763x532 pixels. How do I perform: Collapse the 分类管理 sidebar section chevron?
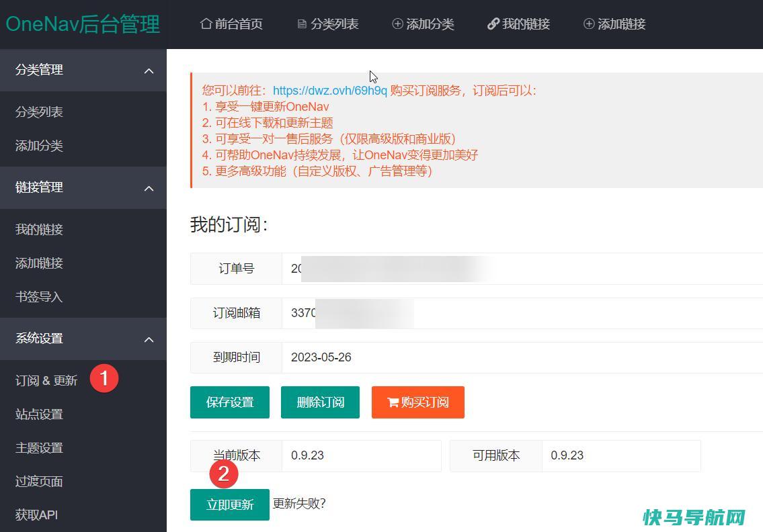[x=149, y=71]
